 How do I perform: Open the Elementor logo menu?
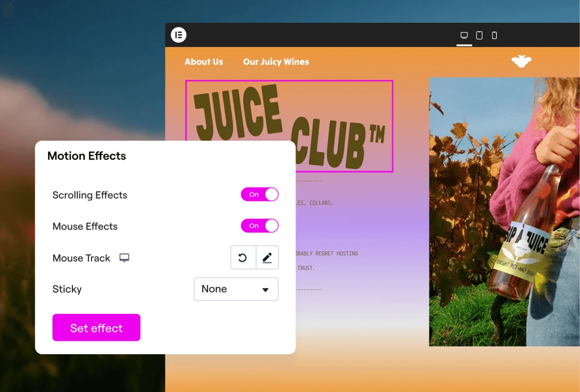[x=179, y=35]
